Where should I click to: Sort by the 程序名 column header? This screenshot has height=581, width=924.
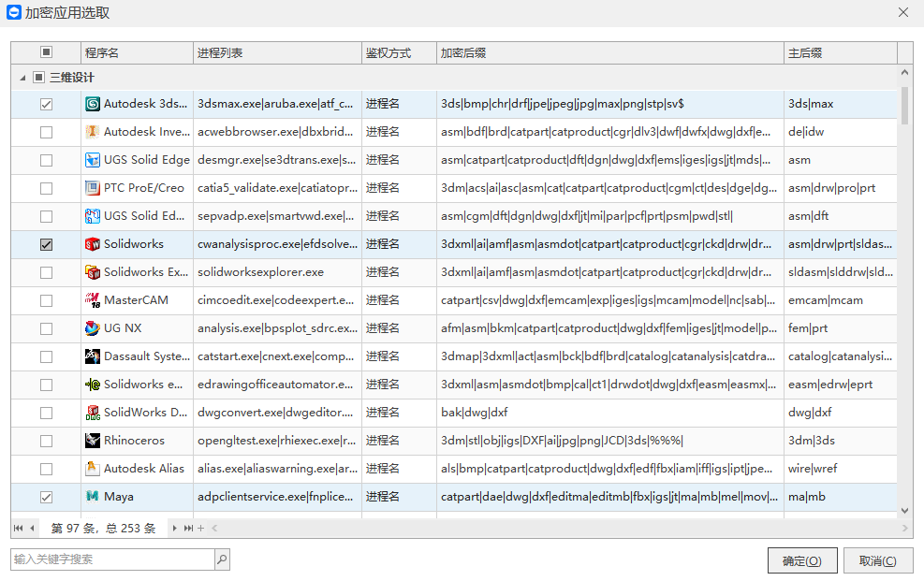click(x=137, y=53)
